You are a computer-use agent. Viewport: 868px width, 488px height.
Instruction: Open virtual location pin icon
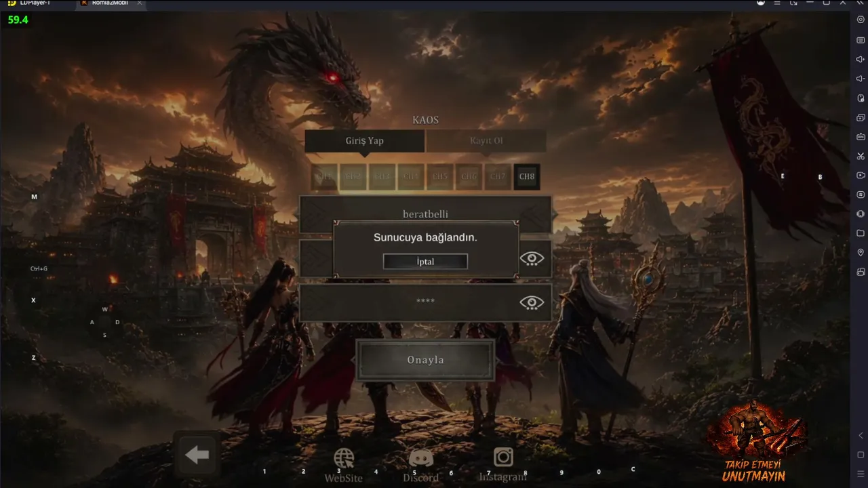861,252
